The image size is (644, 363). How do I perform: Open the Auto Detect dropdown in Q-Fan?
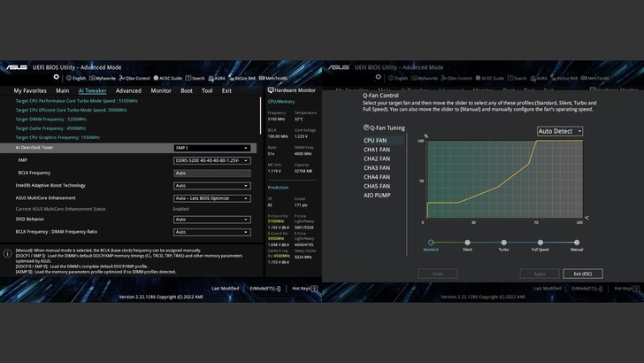tap(560, 131)
